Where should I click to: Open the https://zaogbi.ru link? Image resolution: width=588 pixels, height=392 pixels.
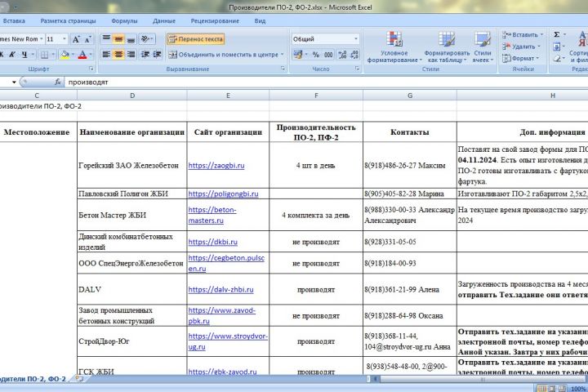[x=216, y=166]
